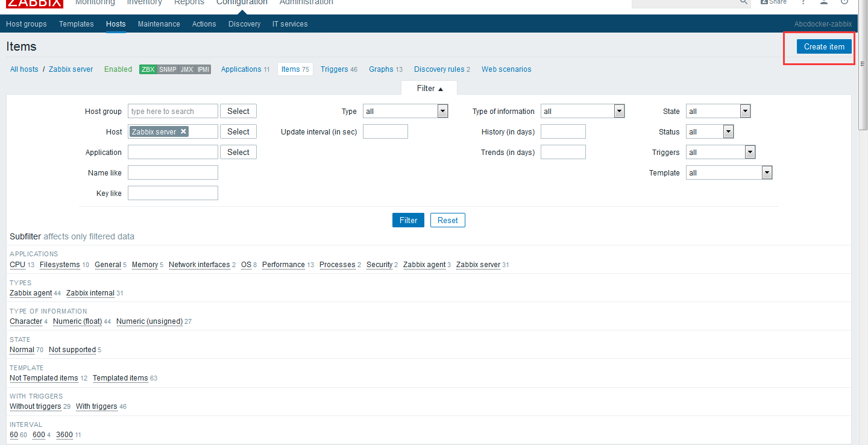
Task: Open the Web scenarios tab
Action: tap(506, 69)
